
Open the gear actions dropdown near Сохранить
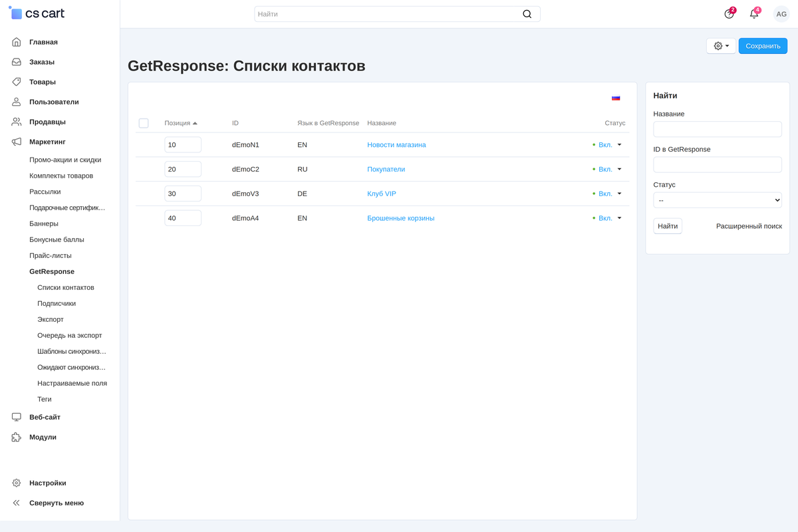pyautogui.click(x=721, y=46)
